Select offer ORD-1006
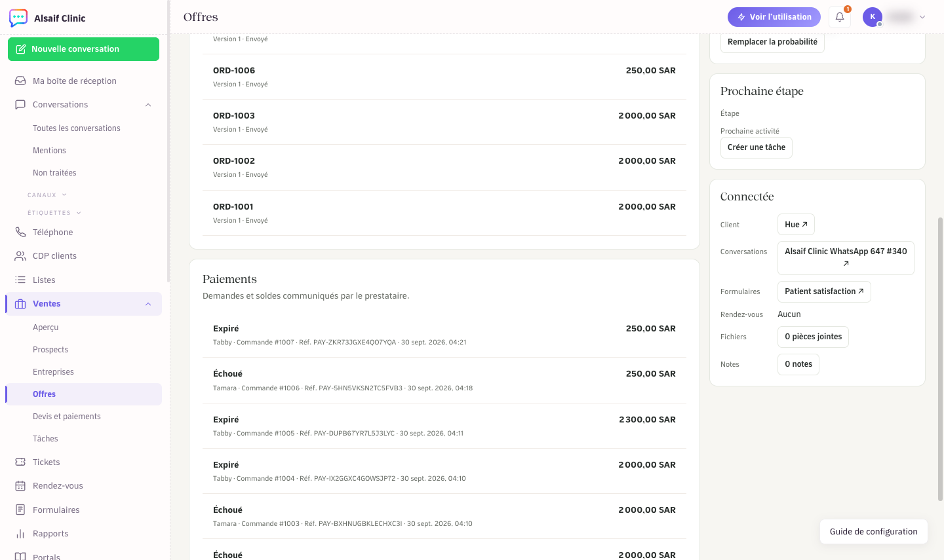The height and width of the screenshot is (560, 944). pos(444,77)
